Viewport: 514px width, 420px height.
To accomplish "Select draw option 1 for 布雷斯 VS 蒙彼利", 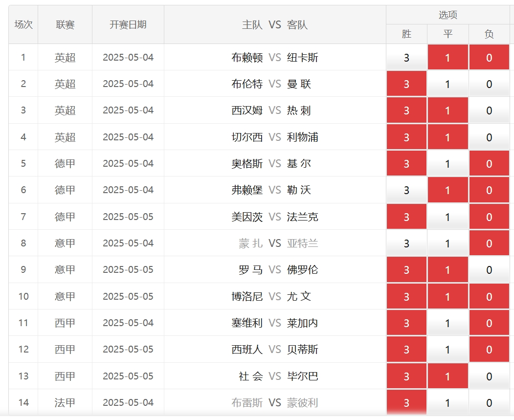I will 448,402.
